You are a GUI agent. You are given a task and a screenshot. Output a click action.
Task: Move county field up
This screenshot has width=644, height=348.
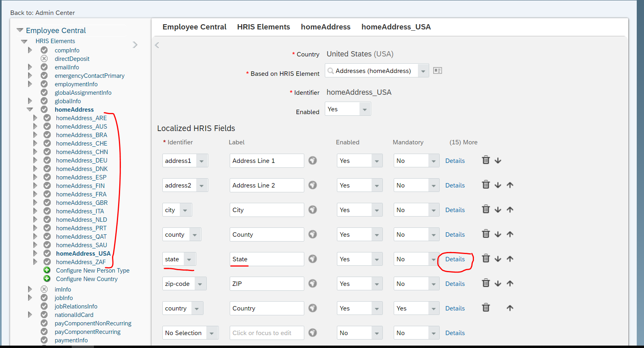(510, 234)
